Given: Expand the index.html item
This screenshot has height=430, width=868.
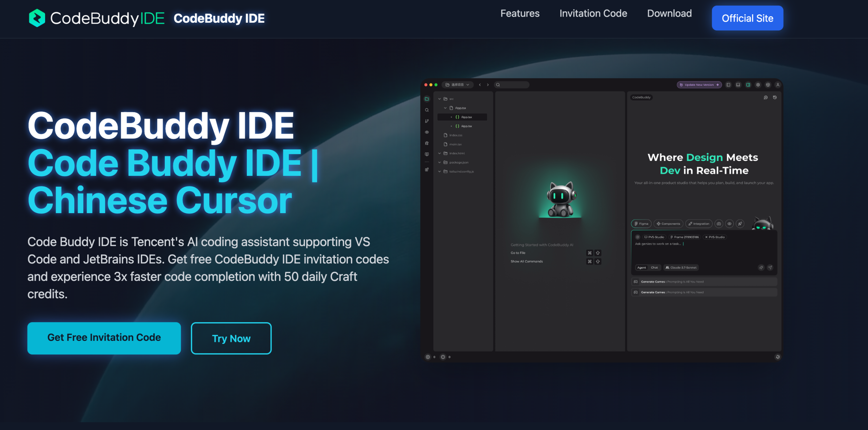Looking at the screenshot, I should click(x=439, y=153).
